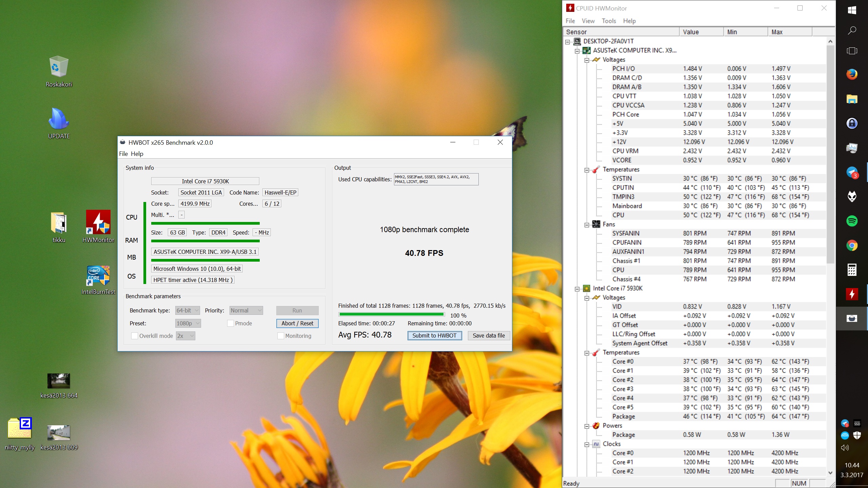
Task: Collapse the ASUSTeK COMPUTER INC. node
Action: point(577,51)
